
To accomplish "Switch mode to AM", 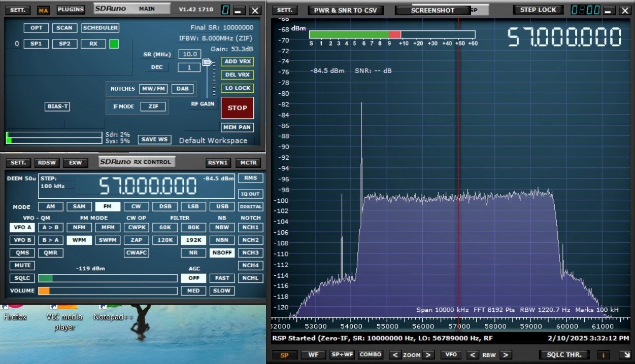I will 50,207.
